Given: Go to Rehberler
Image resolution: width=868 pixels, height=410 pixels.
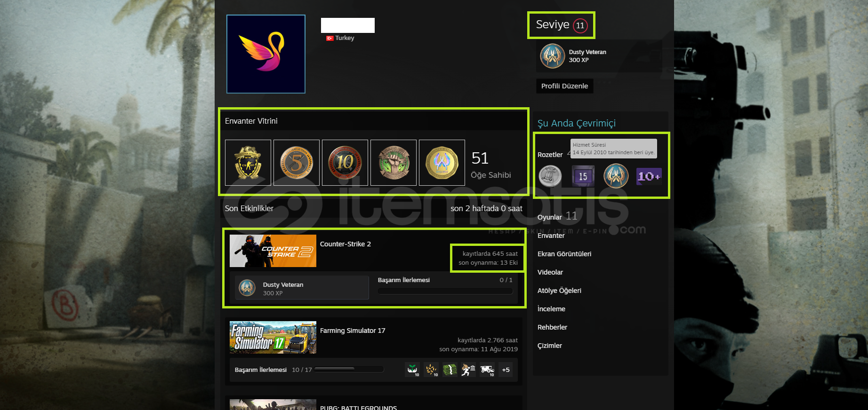Looking at the screenshot, I should [x=552, y=327].
